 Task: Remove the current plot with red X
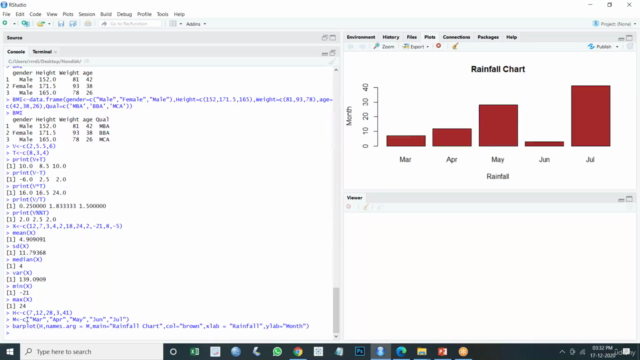point(438,46)
